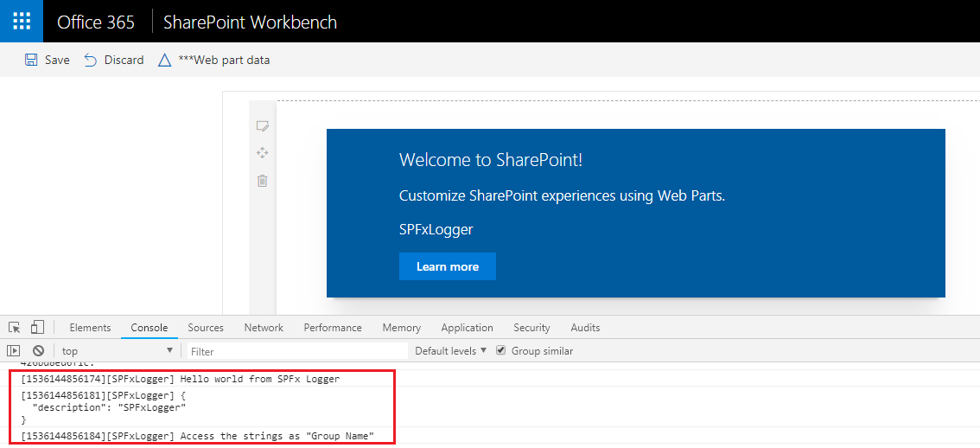Uncheck the Group similar checkbox
Viewport: 980px width, 448px height.
(501, 351)
